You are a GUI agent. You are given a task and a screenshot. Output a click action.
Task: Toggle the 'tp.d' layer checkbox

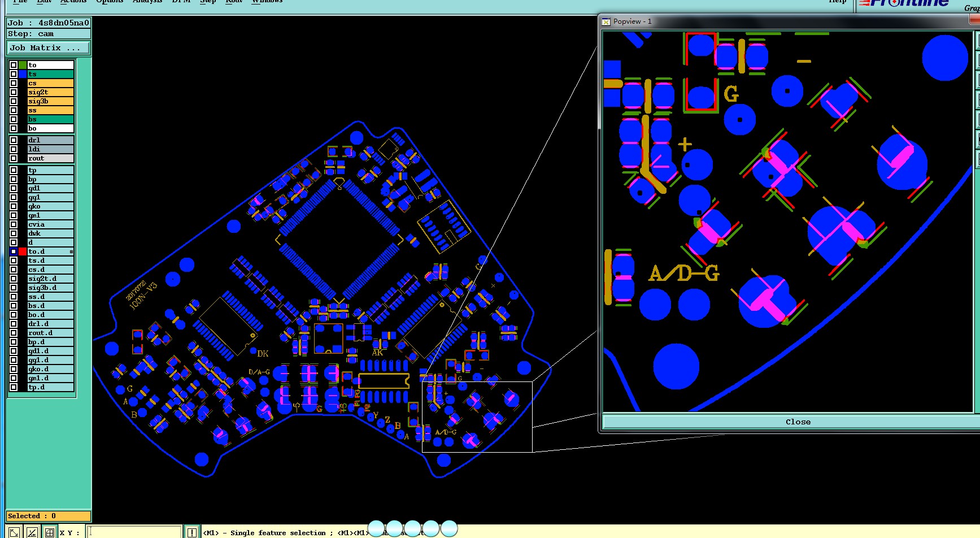coord(14,387)
